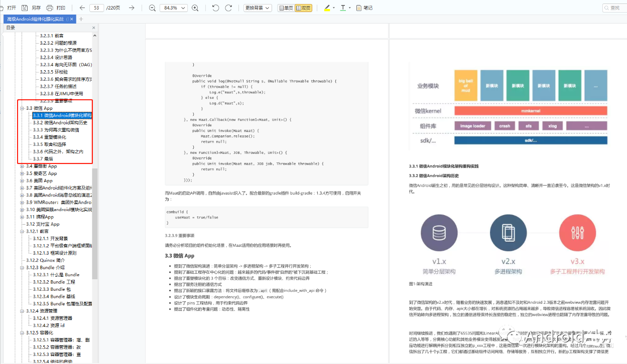Image resolution: width=627 pixels, height=364 pixels.
Task: Open the 笔记 notes tool
Action: point(364,8)
